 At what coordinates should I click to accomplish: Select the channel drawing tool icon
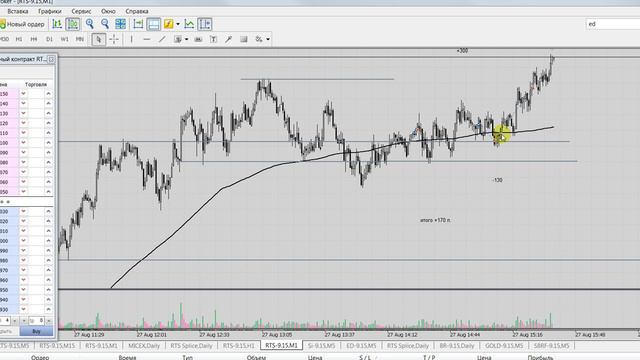[178, 39]
